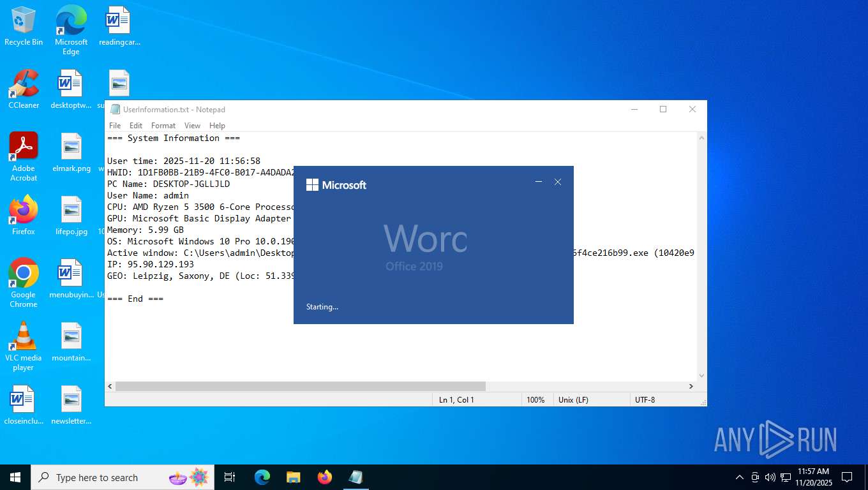Open the volume control in system tray
The image size is (868, 490).
(770, 477)
